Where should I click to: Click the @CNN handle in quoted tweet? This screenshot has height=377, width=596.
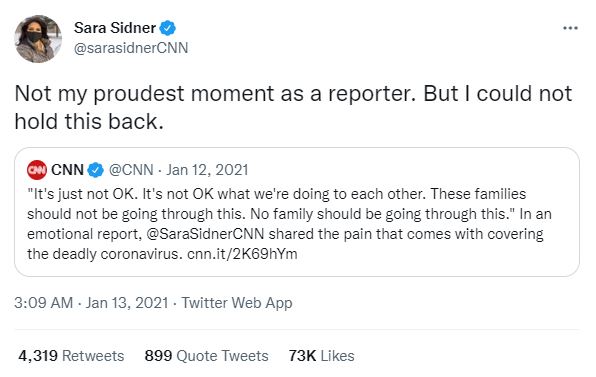click(131, 170)
